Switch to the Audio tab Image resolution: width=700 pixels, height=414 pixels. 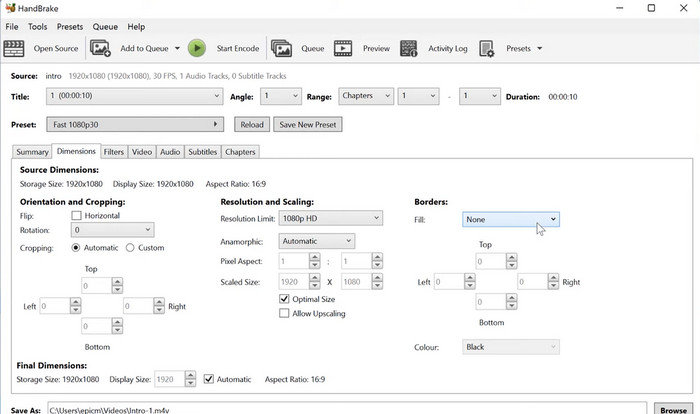click(x=170, y=152)
